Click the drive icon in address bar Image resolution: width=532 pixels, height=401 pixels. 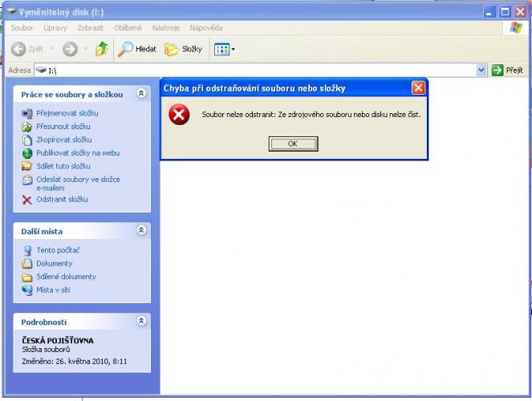click(41, 70)
